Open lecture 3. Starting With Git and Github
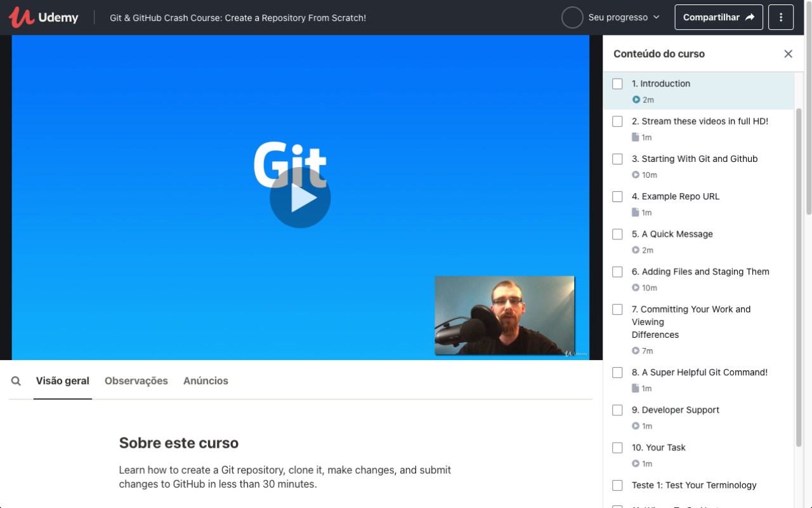The width and height of the screenshot is (812, 508). [698, 166]
